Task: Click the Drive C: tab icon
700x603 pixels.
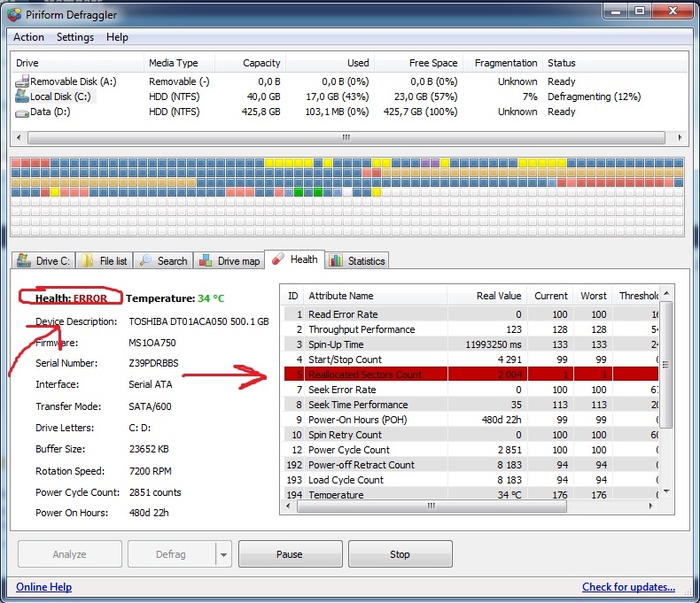Action: coord(24,260)
